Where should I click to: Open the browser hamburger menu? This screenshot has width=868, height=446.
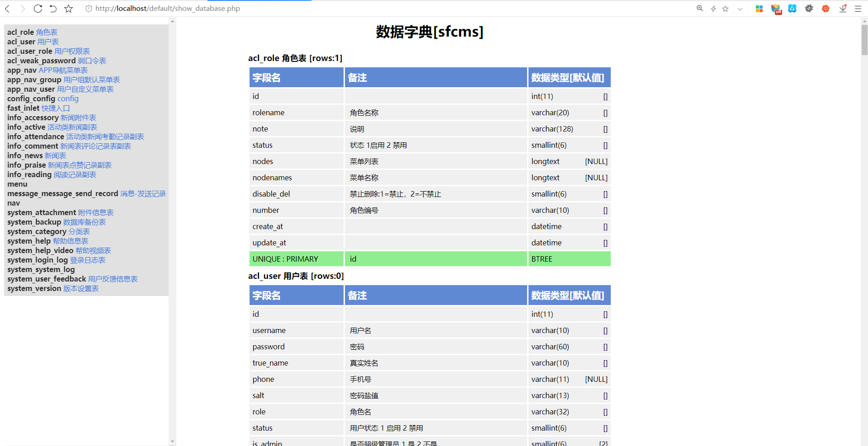tap(858, 8)
